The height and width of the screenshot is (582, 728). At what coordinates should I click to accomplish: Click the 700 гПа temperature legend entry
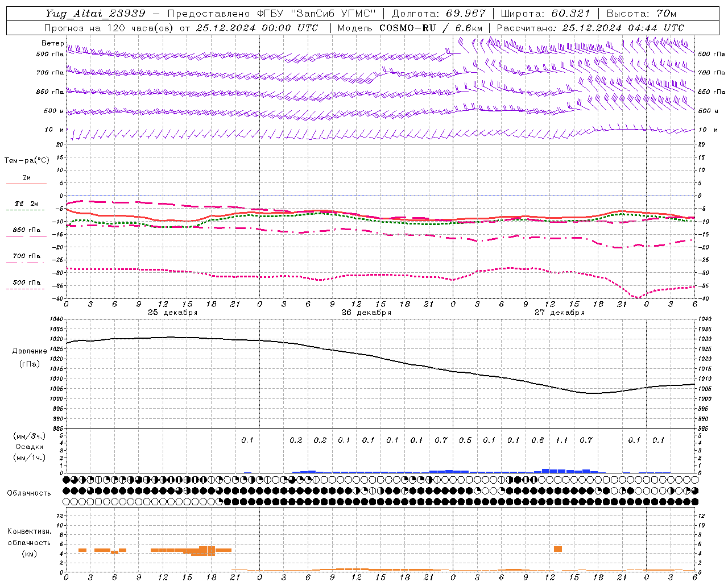coord(26,256)
